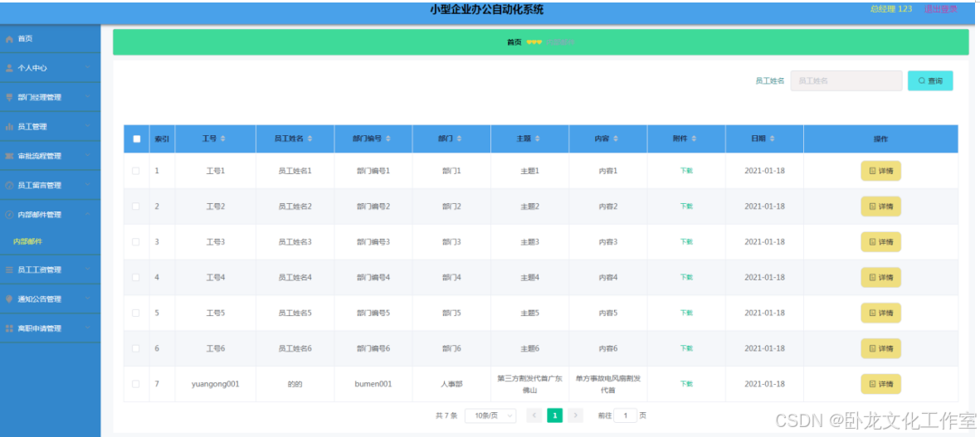Focus the 员工姓名 search input field

(846, 81)
